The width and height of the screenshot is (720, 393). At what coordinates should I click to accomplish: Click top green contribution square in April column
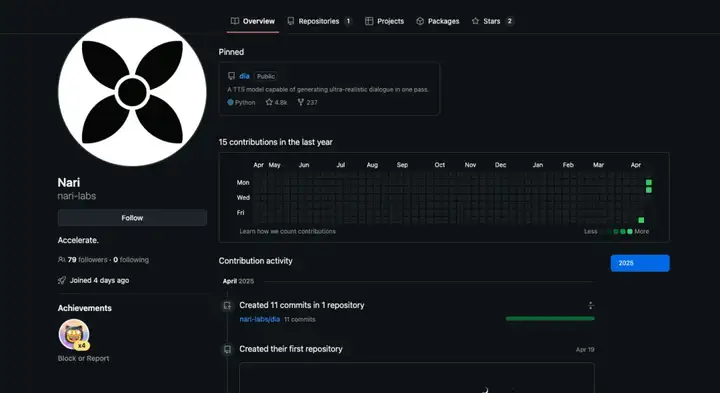pos(649,182)
